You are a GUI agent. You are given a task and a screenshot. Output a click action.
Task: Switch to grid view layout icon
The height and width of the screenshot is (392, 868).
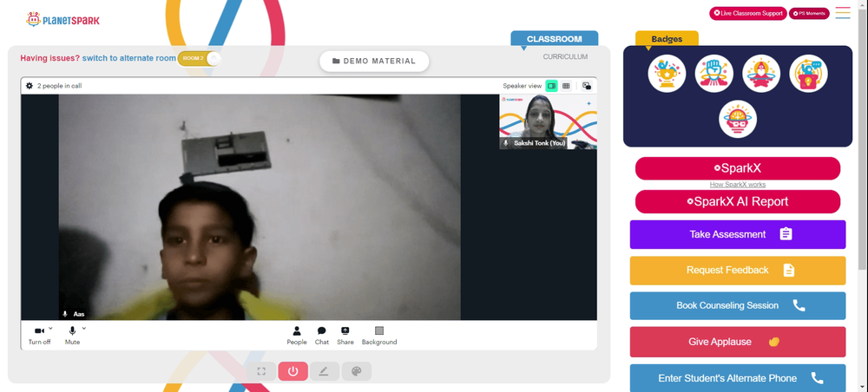pyautogui.click(x=566, y=86)
